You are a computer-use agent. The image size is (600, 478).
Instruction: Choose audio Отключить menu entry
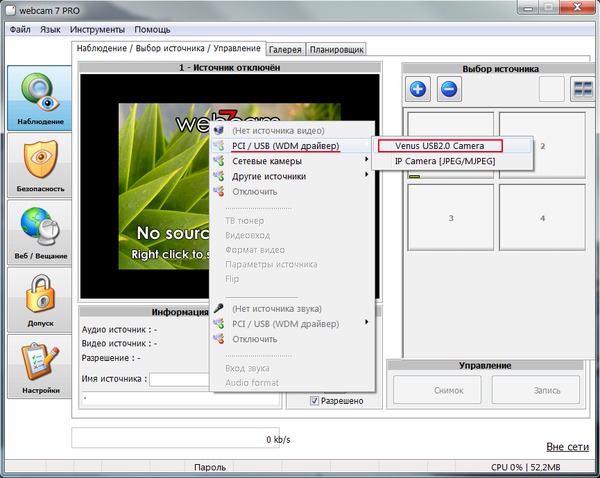pos(292,339)
